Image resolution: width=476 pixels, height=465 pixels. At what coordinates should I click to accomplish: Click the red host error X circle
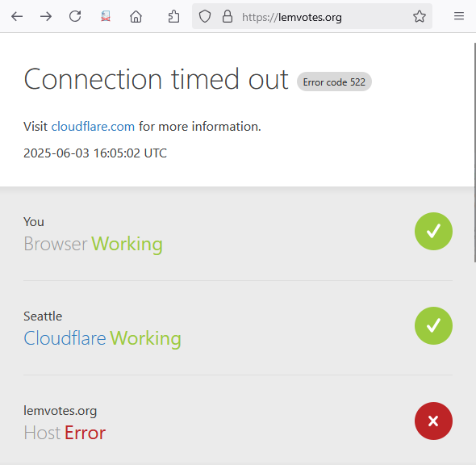433,421
